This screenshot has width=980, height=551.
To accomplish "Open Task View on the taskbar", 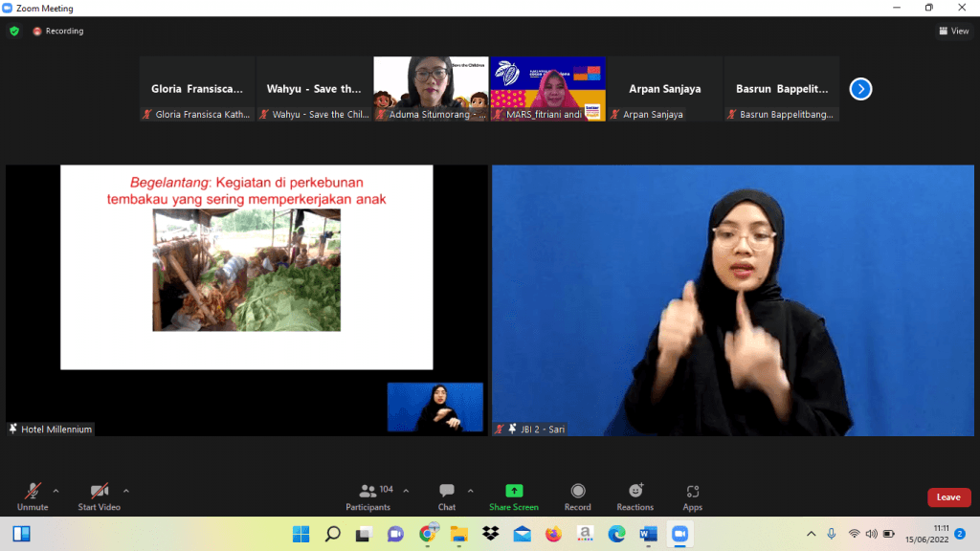I will click(x=364, y=534).
